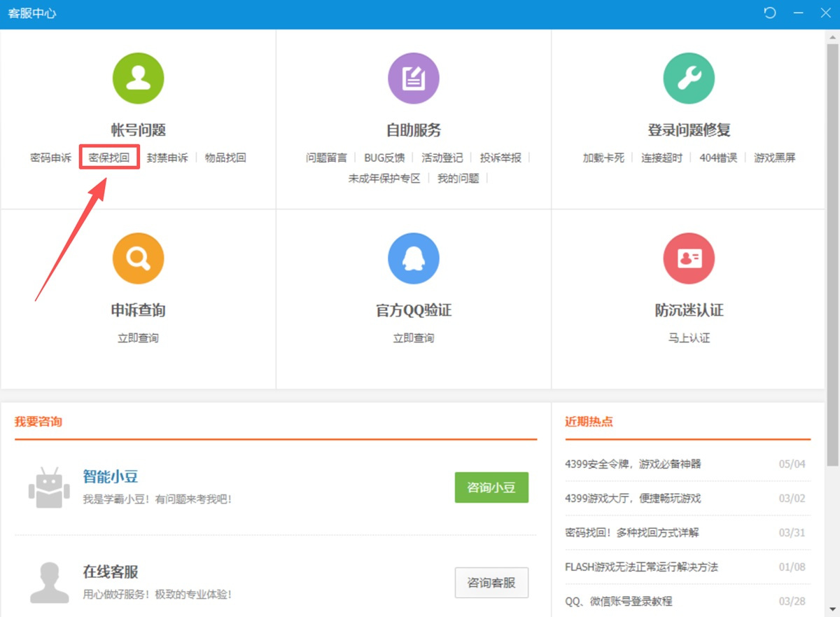Screen dimensions: 840x617
Task: Click the gray person avatar for 在线客服
Action: (x=49, y=583)
